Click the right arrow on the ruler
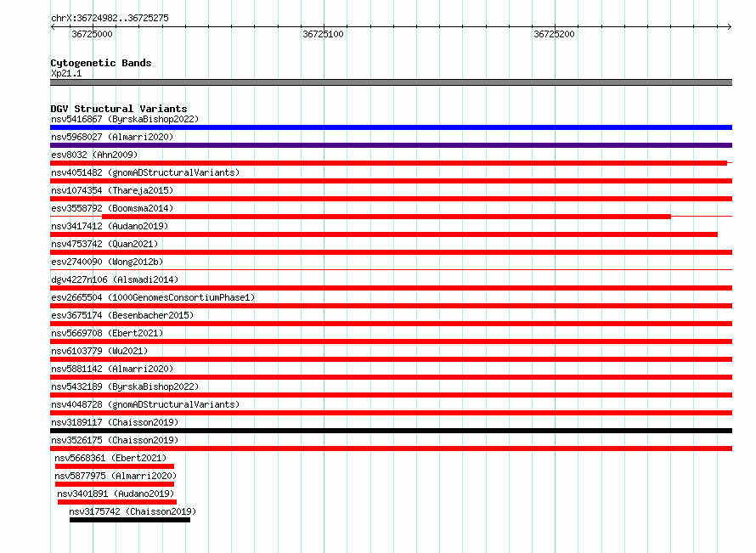This screenshot has height=553, width=756. click(730, 27)
